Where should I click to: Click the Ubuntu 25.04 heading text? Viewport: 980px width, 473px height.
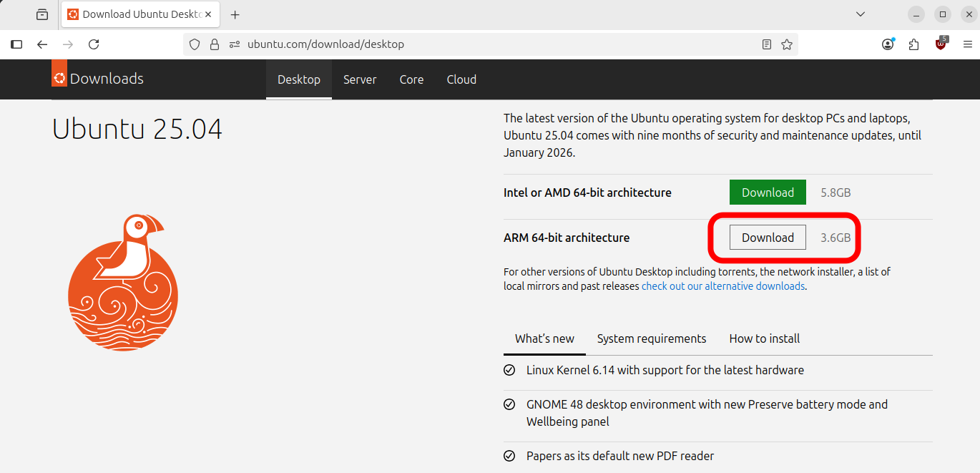tap(137, 130)
